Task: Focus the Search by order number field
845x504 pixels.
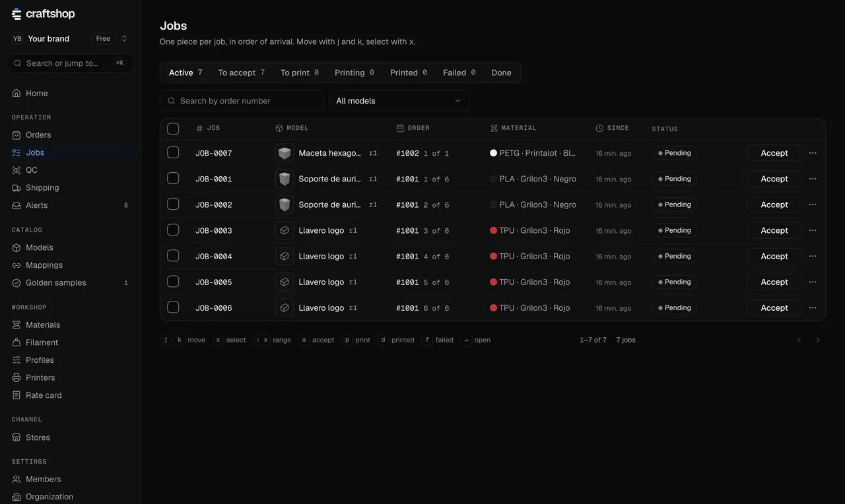Action: [x=242, y=101]
